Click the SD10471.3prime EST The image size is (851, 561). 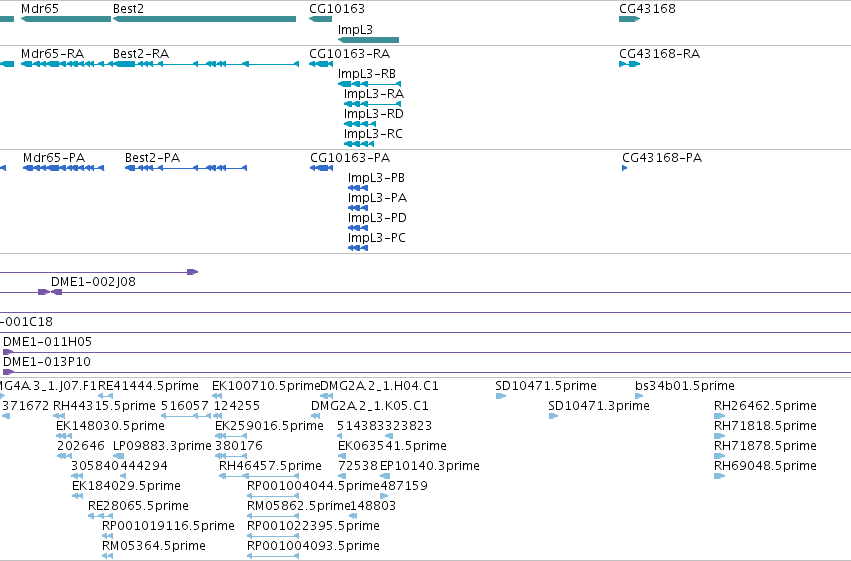tap(553, 416)
